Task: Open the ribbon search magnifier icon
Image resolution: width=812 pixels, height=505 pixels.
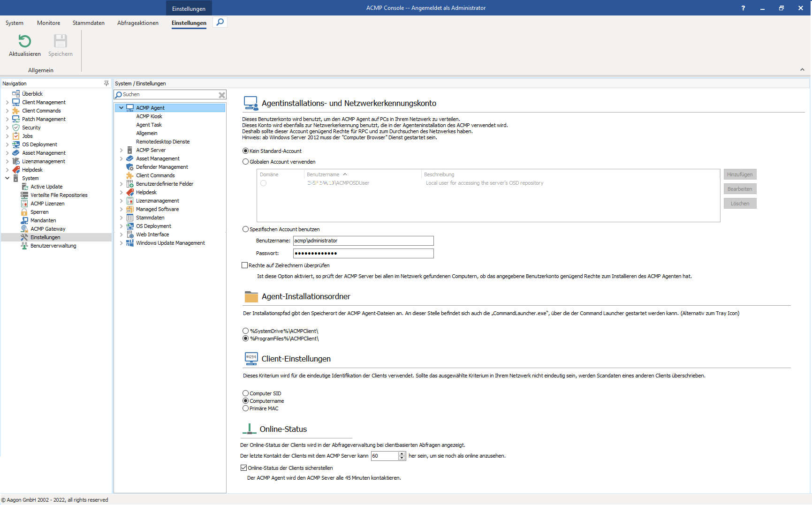Action: tap(220, 22)
